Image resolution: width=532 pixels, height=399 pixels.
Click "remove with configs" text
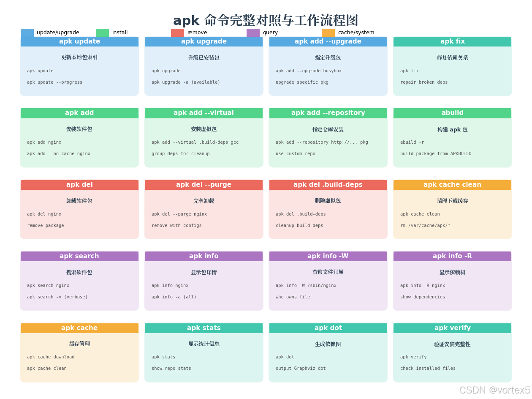(176, 226)
